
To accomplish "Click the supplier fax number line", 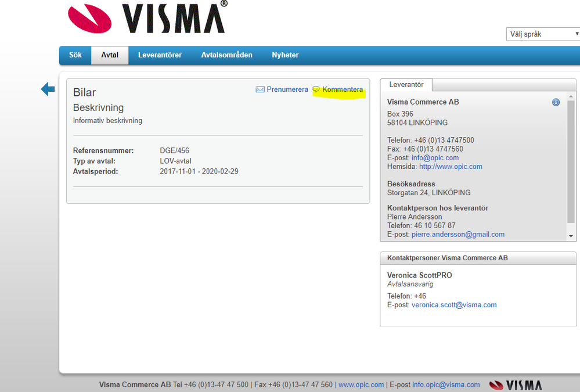I will [425, 149].
